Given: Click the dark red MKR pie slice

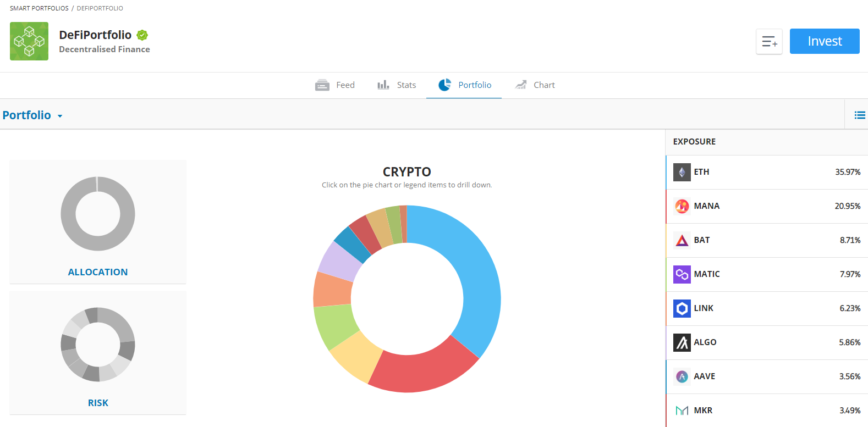Looking at the screenshot, I should 365,234.
